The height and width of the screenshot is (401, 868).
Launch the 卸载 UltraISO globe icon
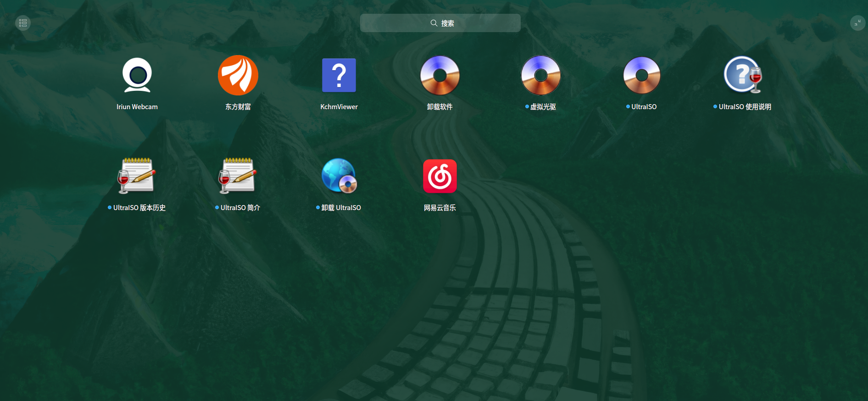(339, 176)
